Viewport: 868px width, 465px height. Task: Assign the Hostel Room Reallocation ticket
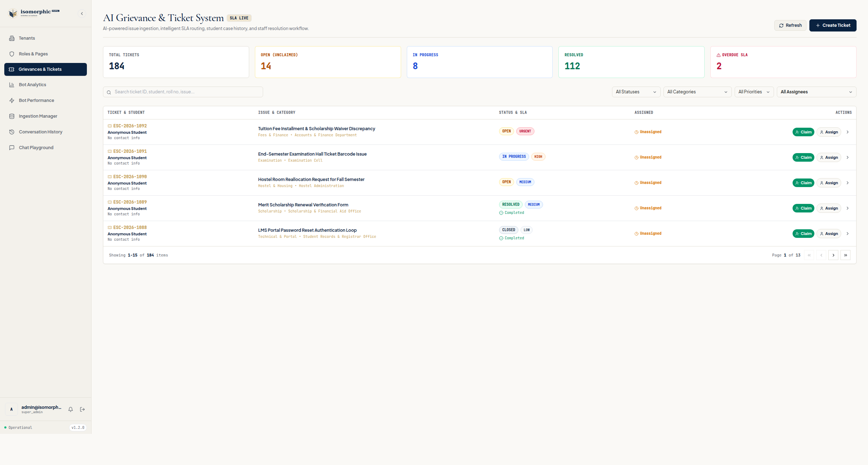coord(829,183)
